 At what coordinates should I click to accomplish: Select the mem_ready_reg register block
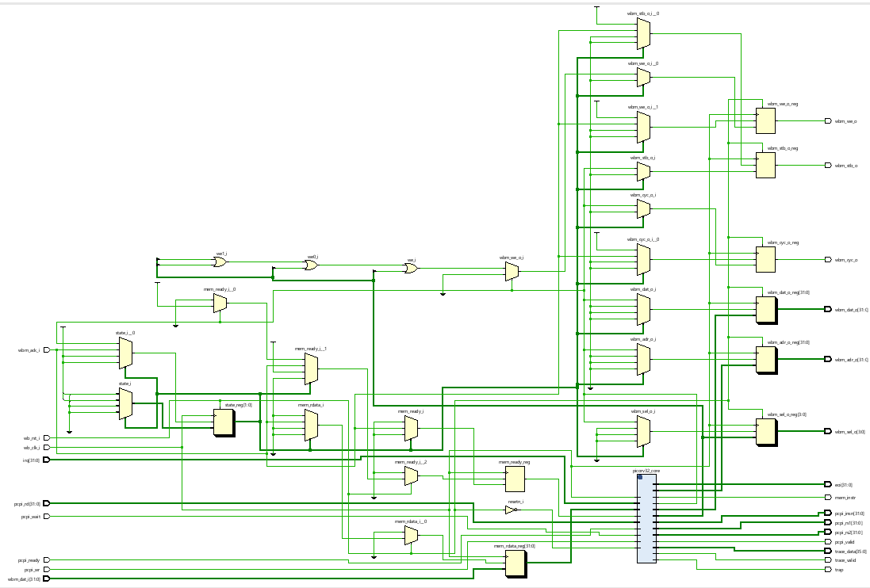click(515, 479)
